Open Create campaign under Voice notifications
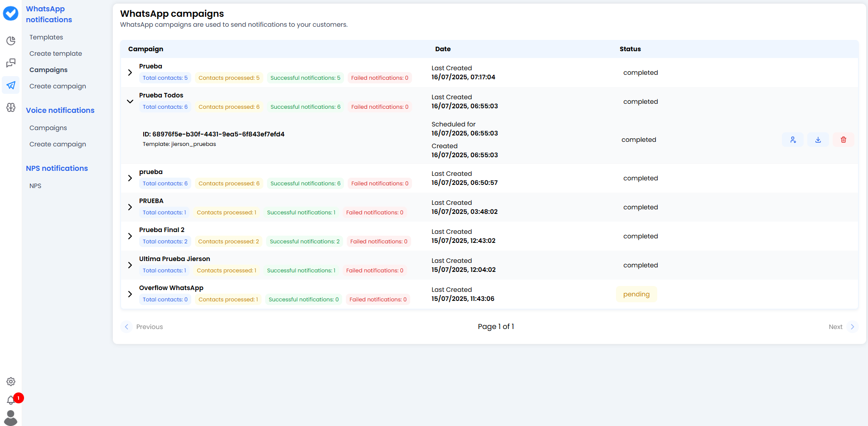Viewport: 868px width, 426px height. [58, 144]
